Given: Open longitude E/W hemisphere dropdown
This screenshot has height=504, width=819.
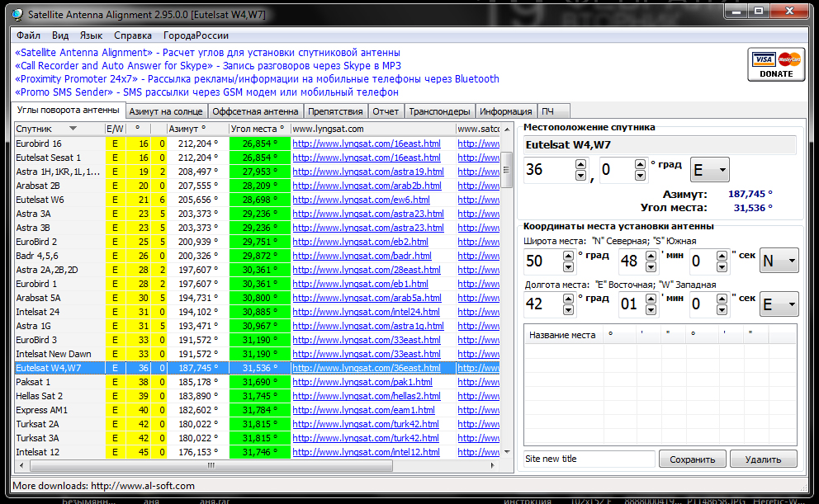Looking at the screenshot, I should pos(779,304).
